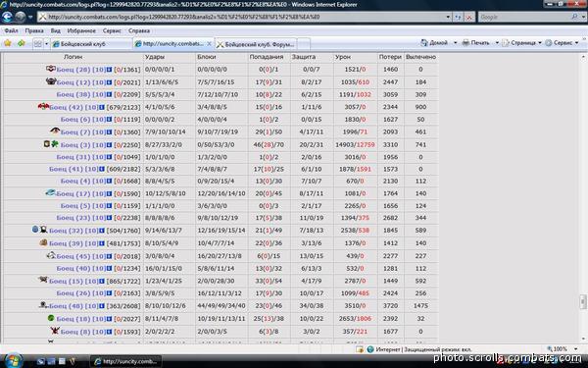Open the info icon next to Боец (12)
The width and height of the screenshot is (588, 368).
(x=109, y=82)
